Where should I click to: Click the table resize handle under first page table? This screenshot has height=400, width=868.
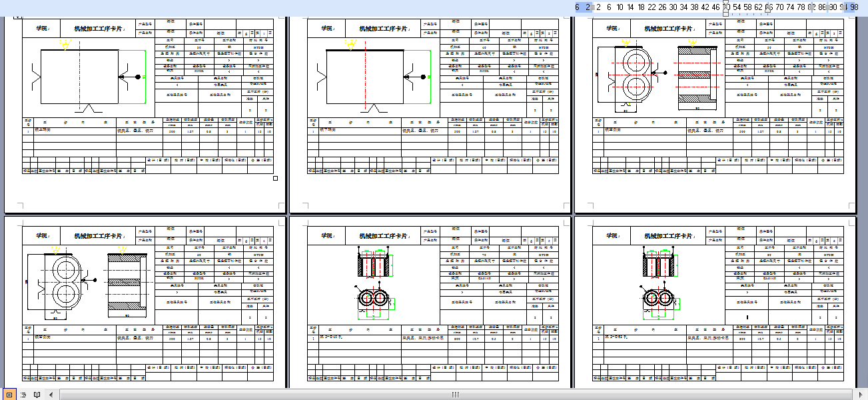pos(276,178)
